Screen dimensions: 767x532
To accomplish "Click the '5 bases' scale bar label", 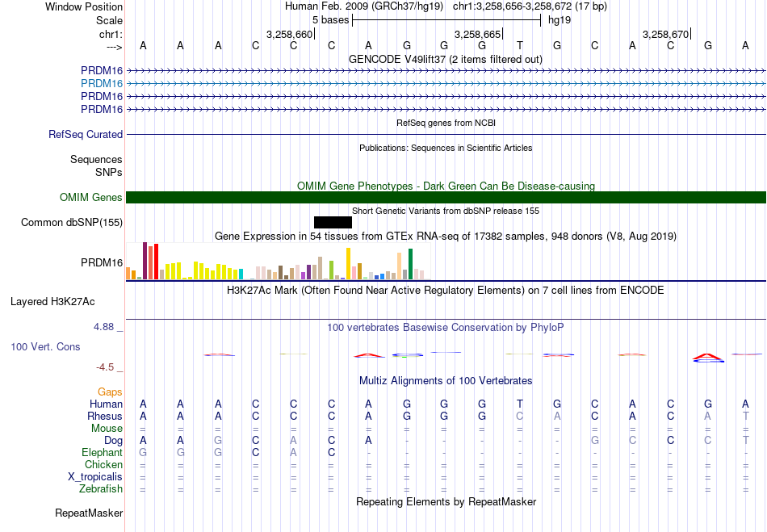I will (x=331, y=20).
